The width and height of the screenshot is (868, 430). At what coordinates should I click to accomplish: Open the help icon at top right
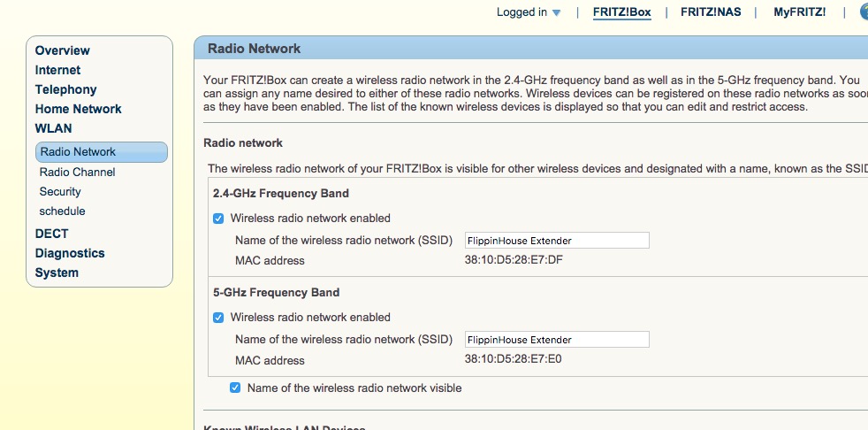pyautogui.click(x=864, y=12)
